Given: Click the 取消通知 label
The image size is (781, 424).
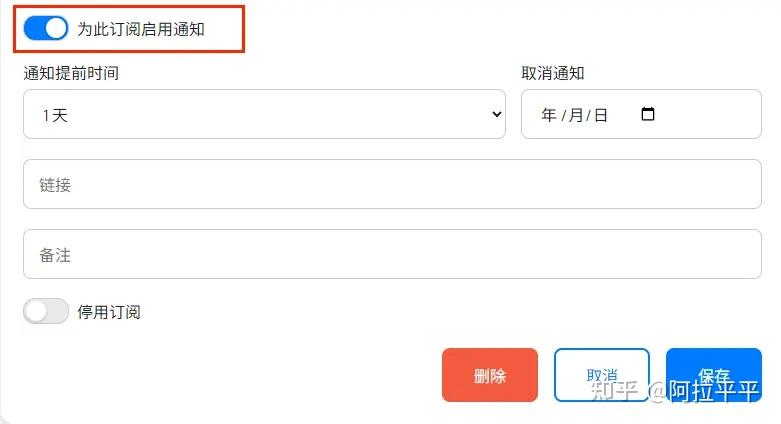Looking at the screenshot, I should (552, 73).
